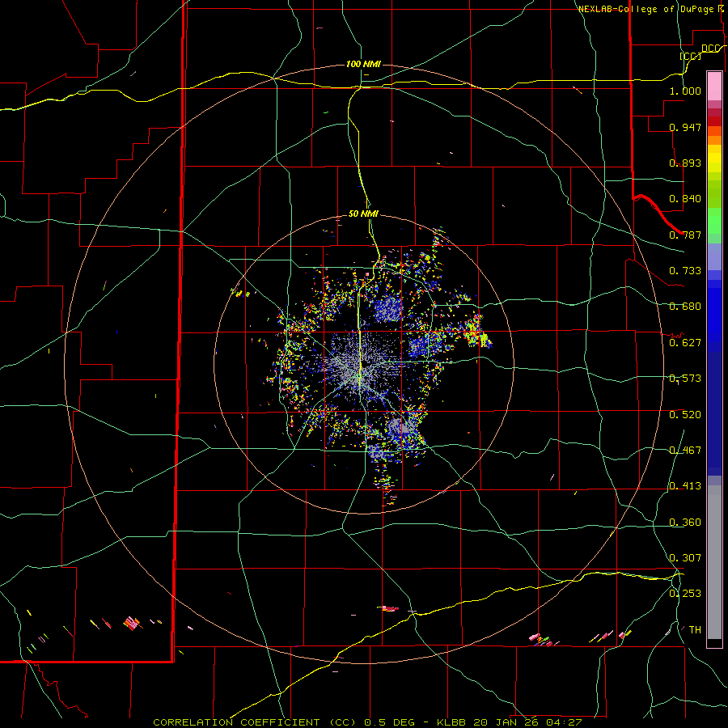Viewport: 728px width, 728px height.
Task: Click the TH threshold label on scale
Action: coord(695,630)
